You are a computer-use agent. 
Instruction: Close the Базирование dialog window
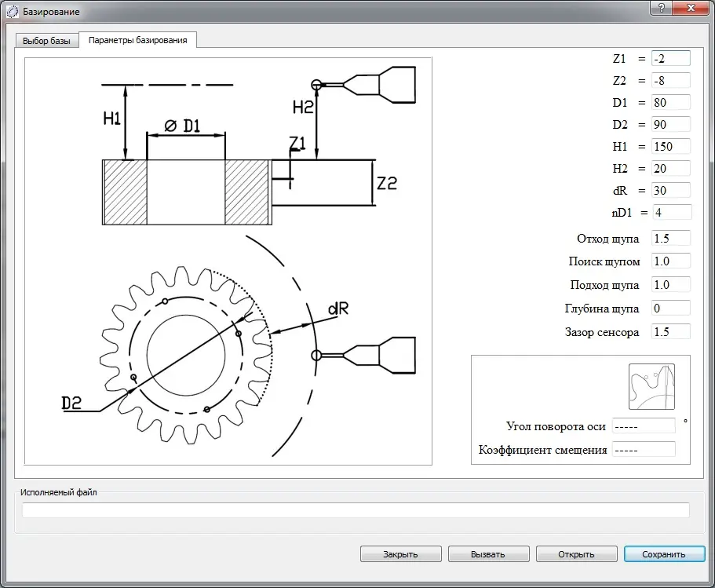[x=691, y=7]
